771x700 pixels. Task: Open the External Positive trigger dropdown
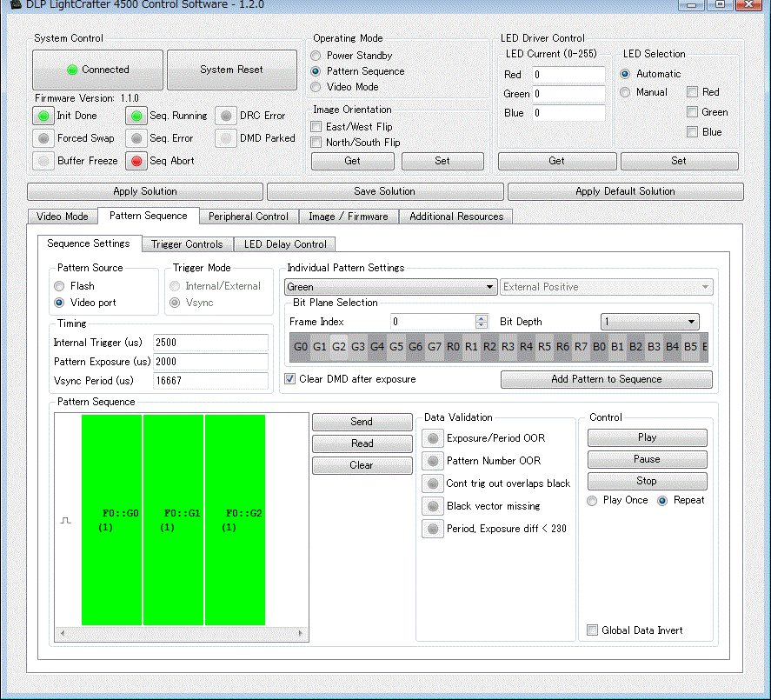point(606,287)
